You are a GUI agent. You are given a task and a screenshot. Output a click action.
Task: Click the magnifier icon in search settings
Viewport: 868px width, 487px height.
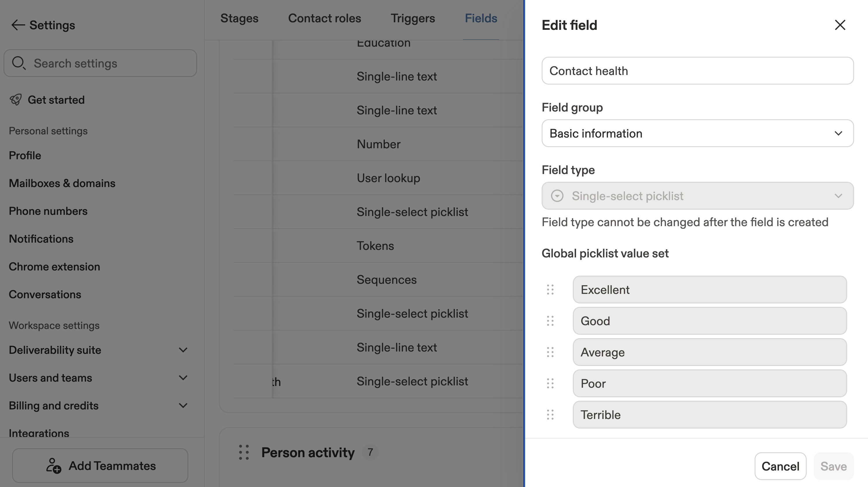click(x=19, y=63)
